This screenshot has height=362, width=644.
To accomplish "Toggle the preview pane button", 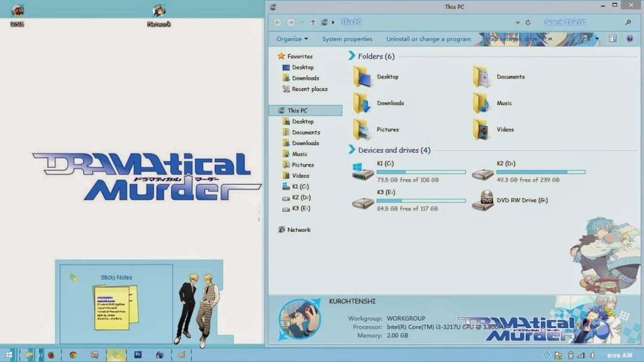I will tap(613, 39).
